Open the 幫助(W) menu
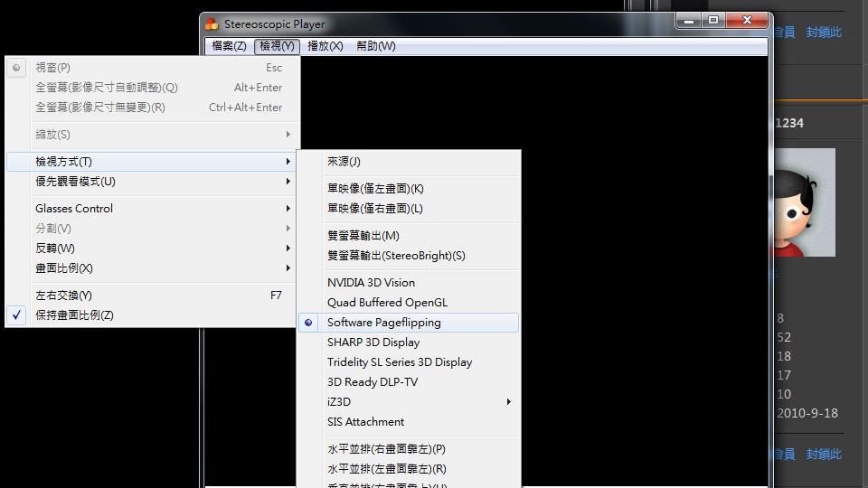 click(376, 46)
